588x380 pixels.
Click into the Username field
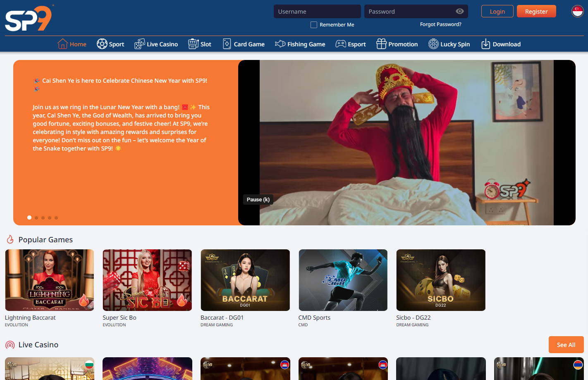tap(317, 12)
